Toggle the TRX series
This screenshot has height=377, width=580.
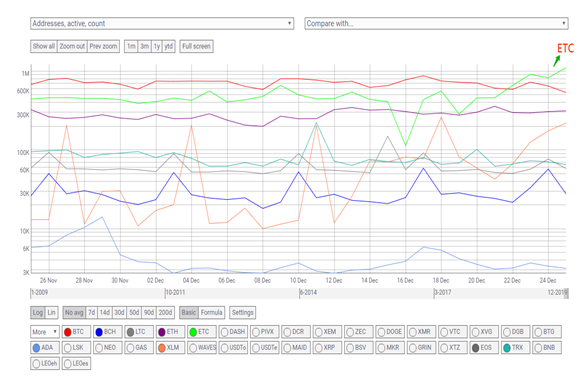516,348
